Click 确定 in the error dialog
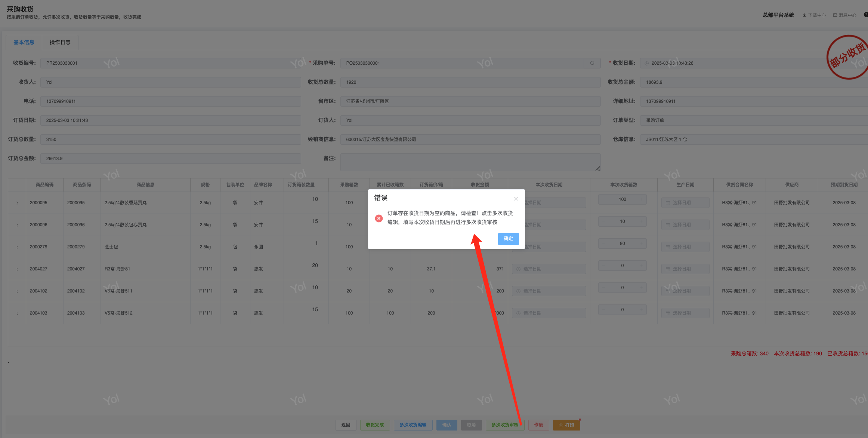This screenshot has height=438, width=868. pyautogui.click(x=508, y=239)
